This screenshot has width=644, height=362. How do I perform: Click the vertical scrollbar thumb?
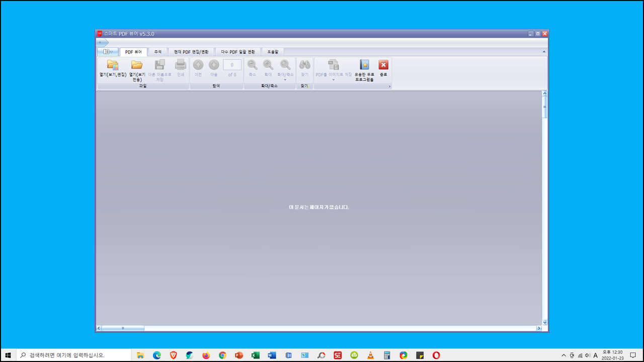545,107
